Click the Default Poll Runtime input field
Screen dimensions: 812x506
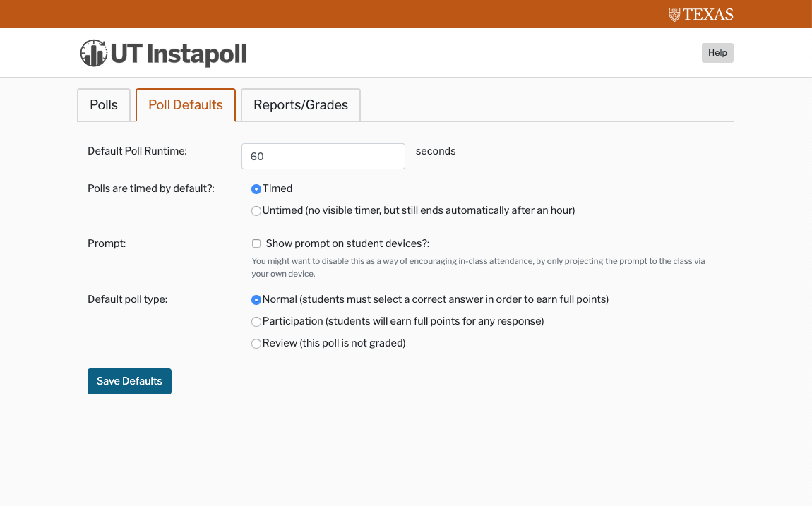pyautogui.click(x=323, y=157)
